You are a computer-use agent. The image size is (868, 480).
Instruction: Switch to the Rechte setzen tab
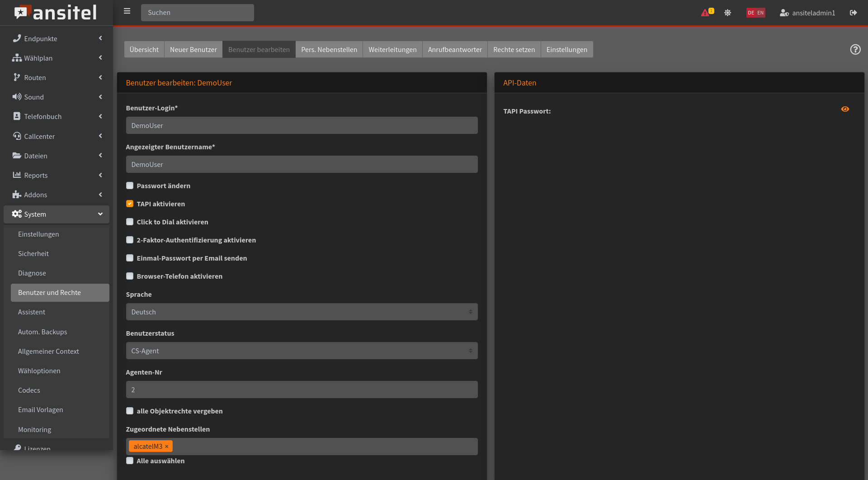(x=514, y=49)
